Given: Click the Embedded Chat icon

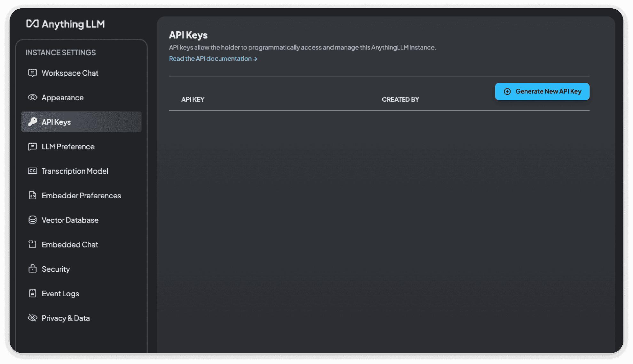Looking at the screenshot, I should 32,244.
